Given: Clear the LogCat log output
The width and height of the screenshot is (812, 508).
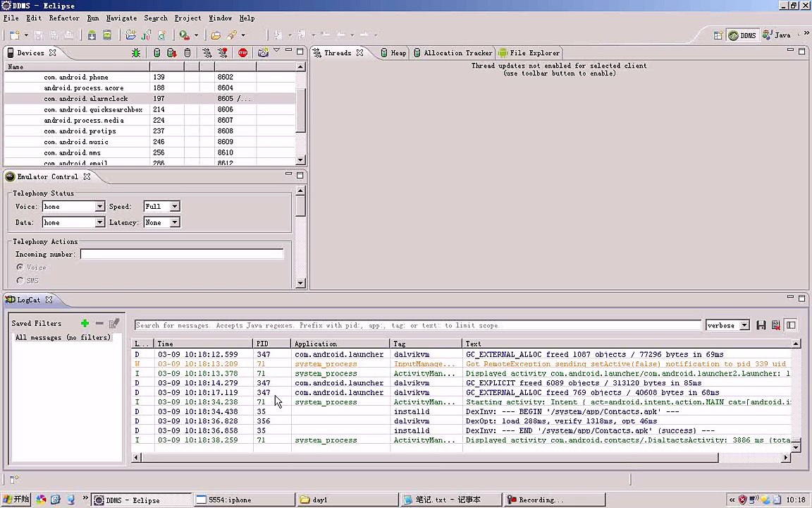Looking at the screenshot, I should [776, 325].
